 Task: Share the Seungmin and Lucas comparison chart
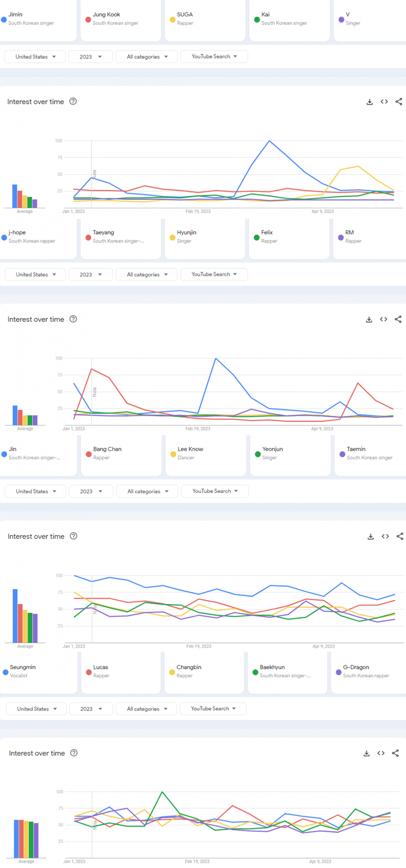[396, 753]
